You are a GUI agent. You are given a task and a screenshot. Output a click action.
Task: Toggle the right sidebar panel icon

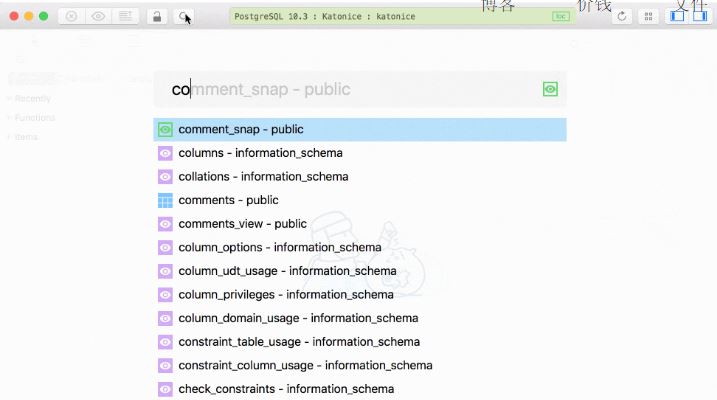(x=700, y=16)
